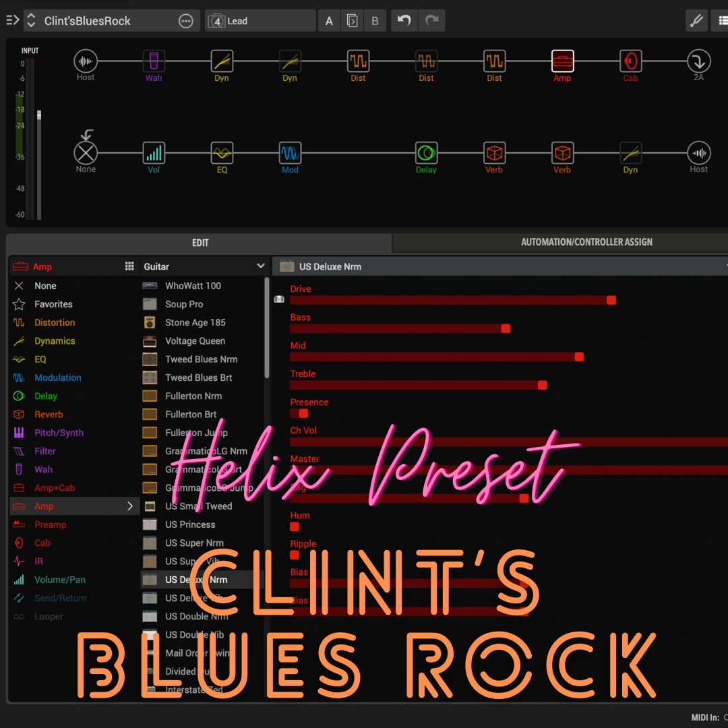Click the undo arrow button
728x728 pixels.
click(x=404, y=20)
